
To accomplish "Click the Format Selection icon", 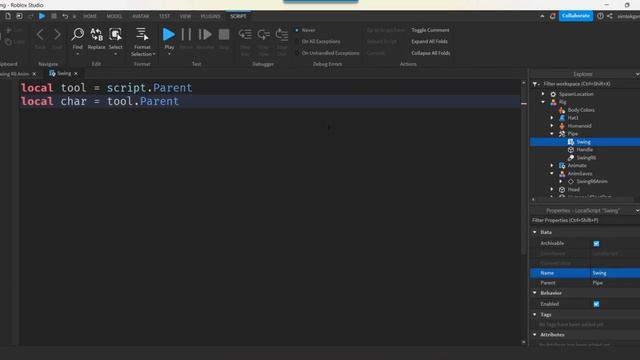I will [x=142, y=34].
